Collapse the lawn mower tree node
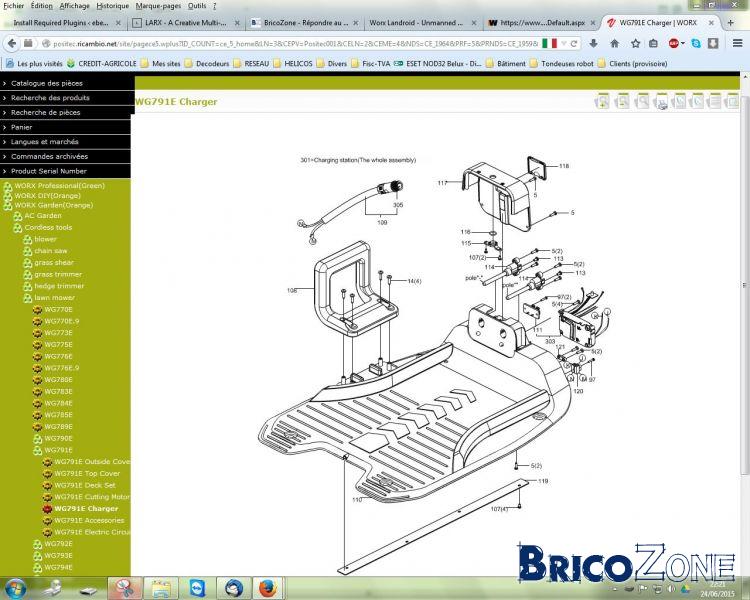This screenshot has width=750, height=600. point(28,298)
